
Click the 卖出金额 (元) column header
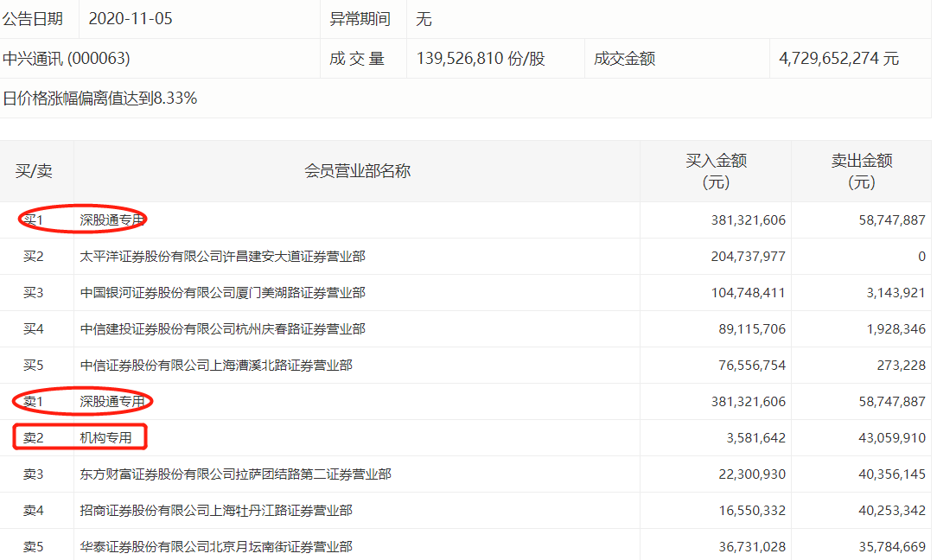(x=861, y=171)
